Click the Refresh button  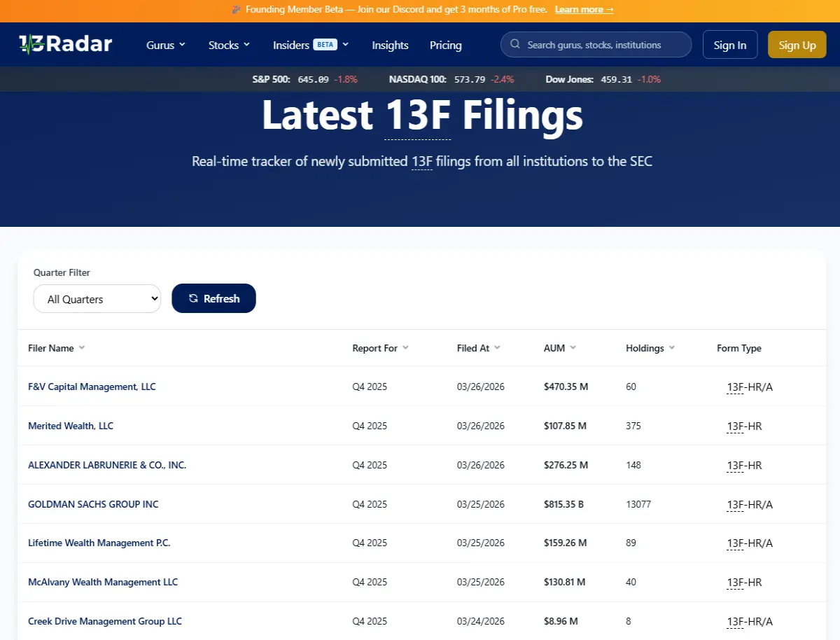point(213,298)
